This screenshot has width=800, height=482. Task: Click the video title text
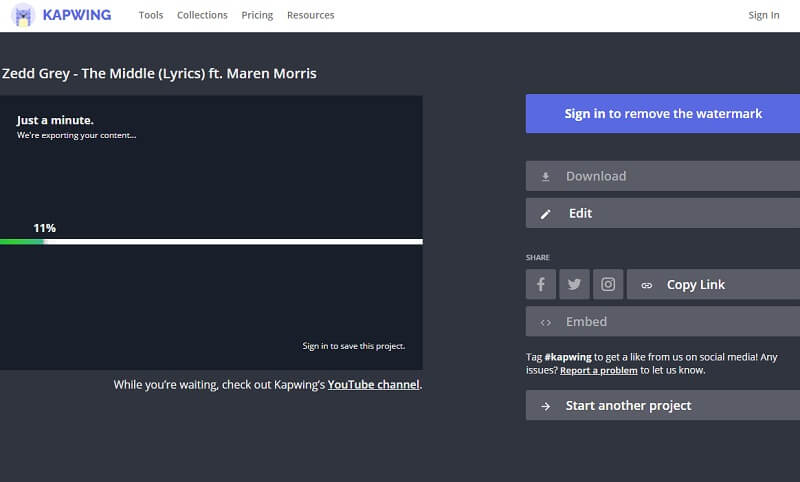coord(159,73)
